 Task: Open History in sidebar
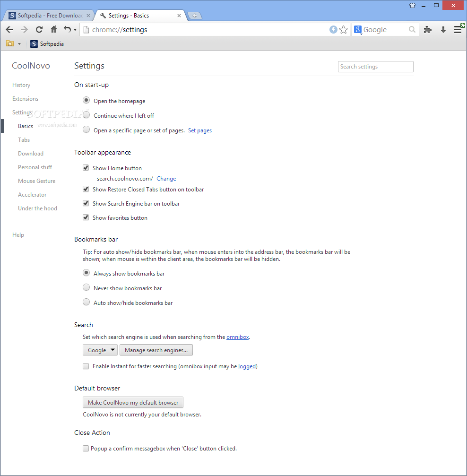coord(21,85)
